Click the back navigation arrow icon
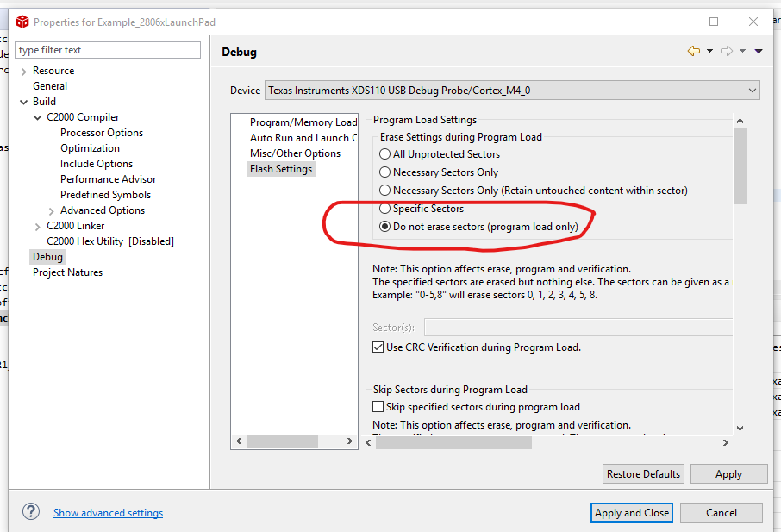The height and width of the screenshot is (532, 781). coord(693,52)
